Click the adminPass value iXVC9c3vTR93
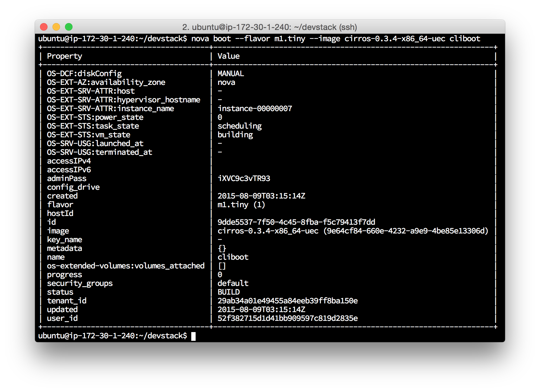 pos(244,179)
